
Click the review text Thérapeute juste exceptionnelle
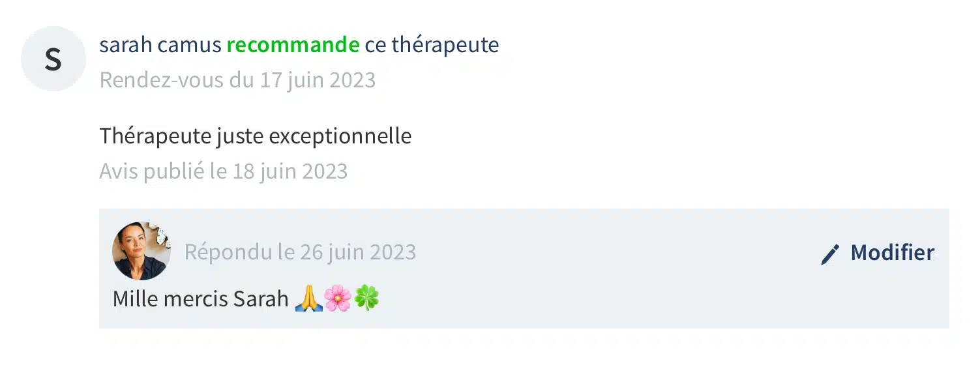pos(255,137)
